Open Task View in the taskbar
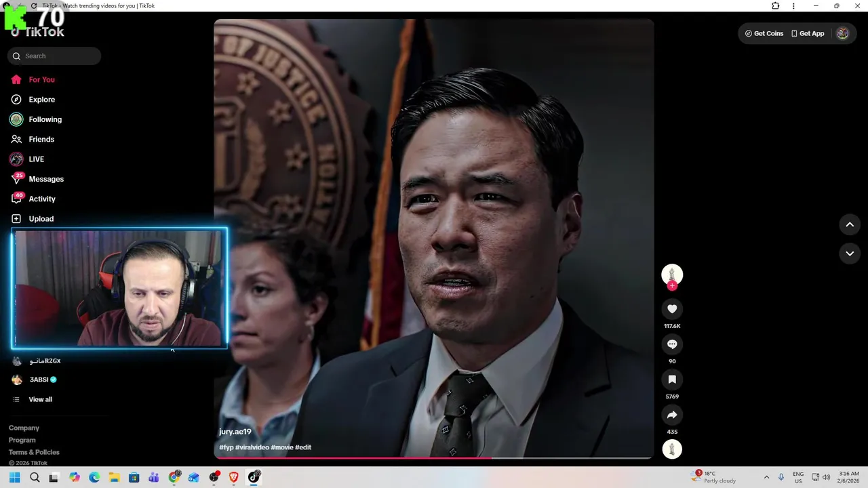868x488 pixels. point(54,477)
